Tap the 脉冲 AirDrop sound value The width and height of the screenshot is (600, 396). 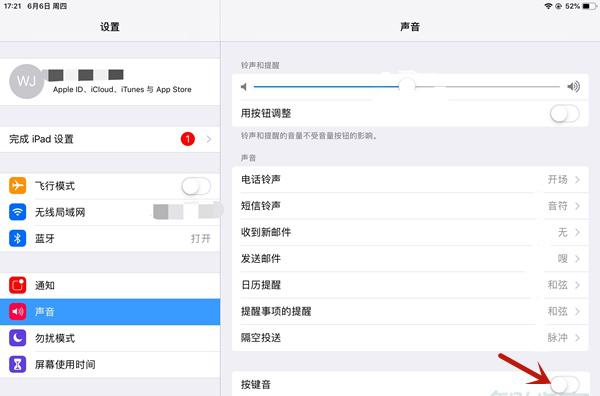[x=558, y=338]
